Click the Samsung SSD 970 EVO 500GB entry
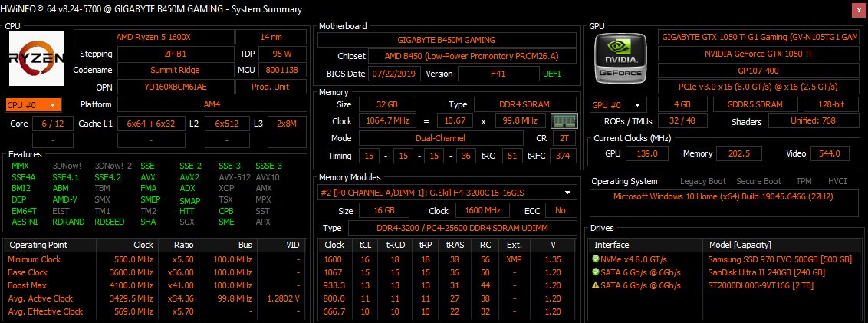 click(x=780, y=259)
